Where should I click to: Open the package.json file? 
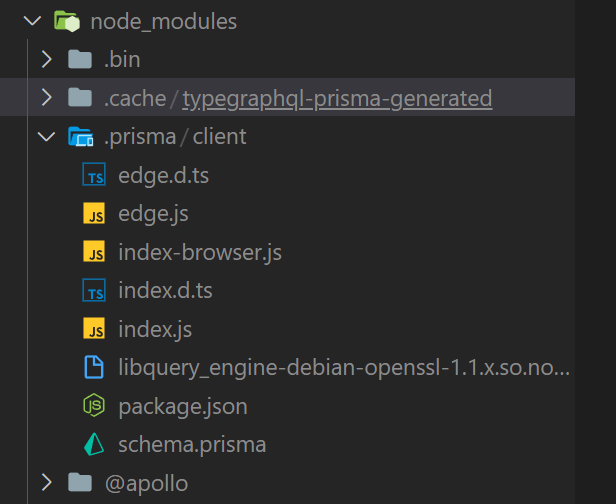(x=183, y=407)
